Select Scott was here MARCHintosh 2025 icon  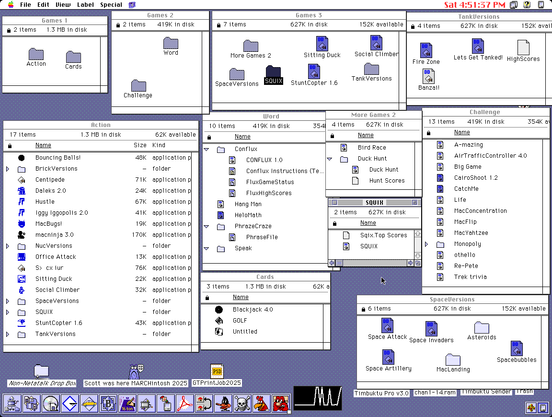(x=136, y=371)
